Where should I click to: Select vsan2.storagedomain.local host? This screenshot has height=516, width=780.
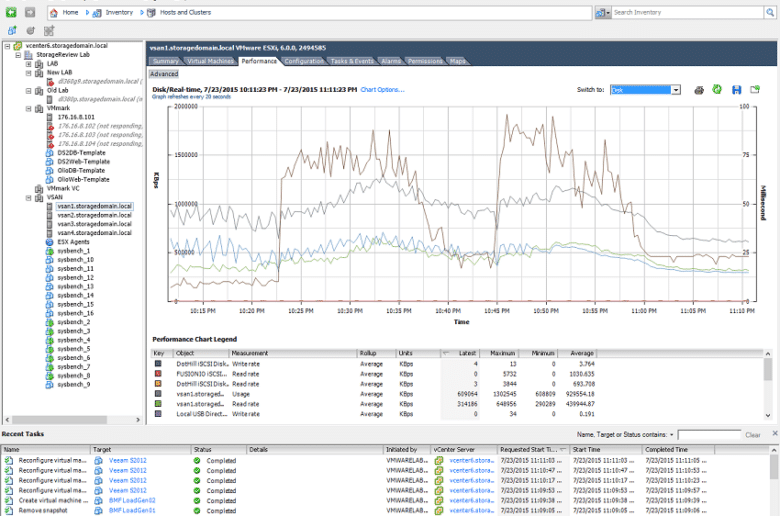coord(95,215)
